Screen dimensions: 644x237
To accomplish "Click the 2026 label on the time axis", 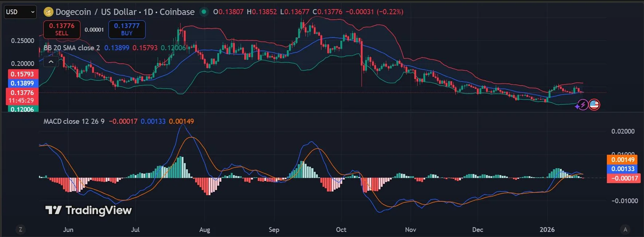I will [547, 230].
